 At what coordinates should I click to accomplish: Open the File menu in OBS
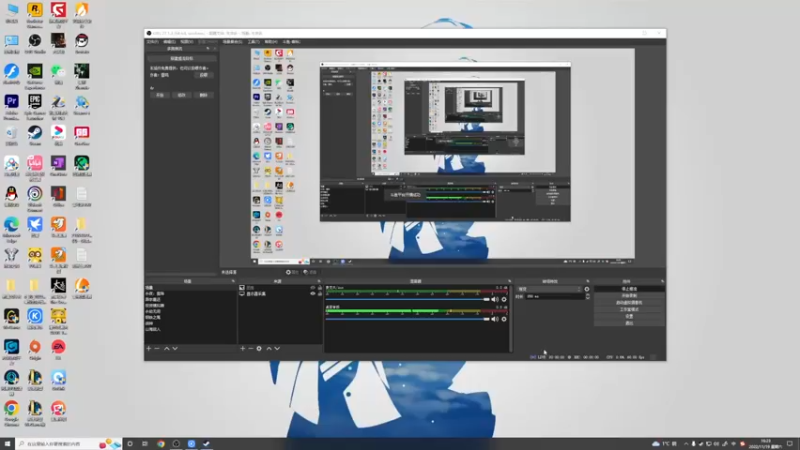(x=152, y=42)
